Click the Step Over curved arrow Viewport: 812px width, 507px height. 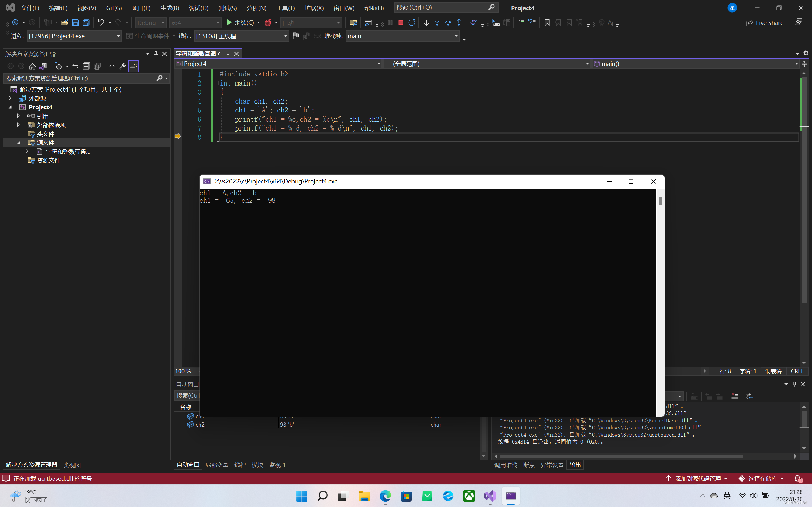pyautogui.click(x=448, y=22)
